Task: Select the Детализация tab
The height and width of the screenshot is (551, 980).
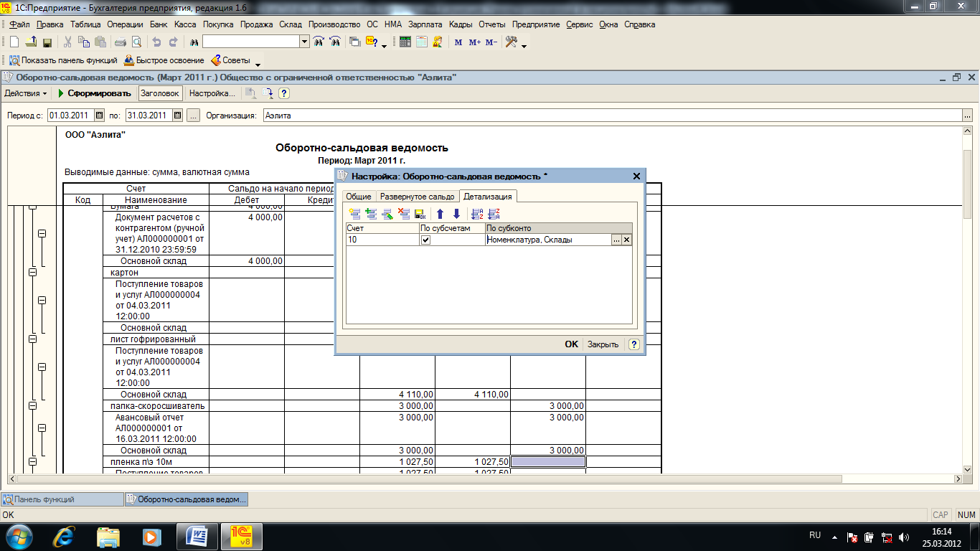Action: pyautogui.click(x=488, y=197)
